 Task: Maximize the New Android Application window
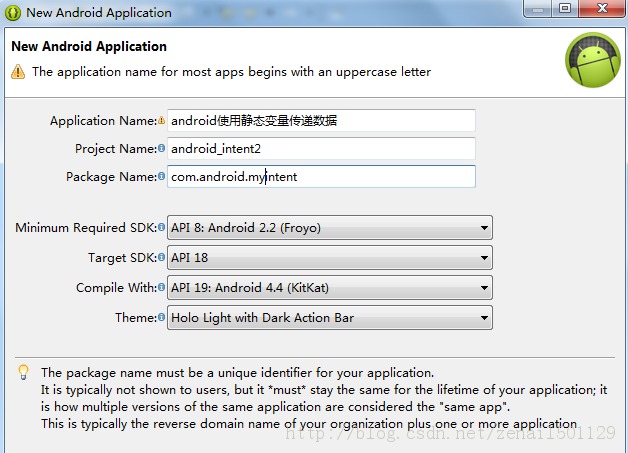pyautogui.click(x=565, y=8)
